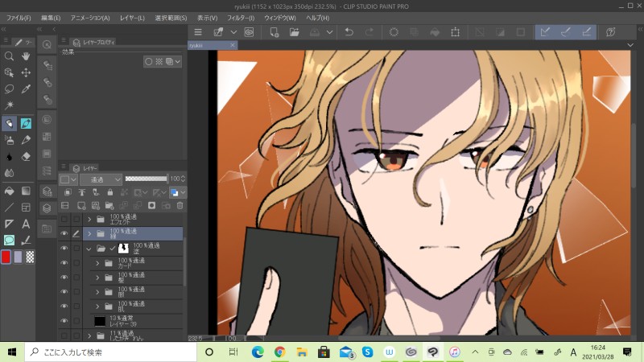Select the Eraser tool
This screenshot has width=644, height=362.
coord(26,157)
